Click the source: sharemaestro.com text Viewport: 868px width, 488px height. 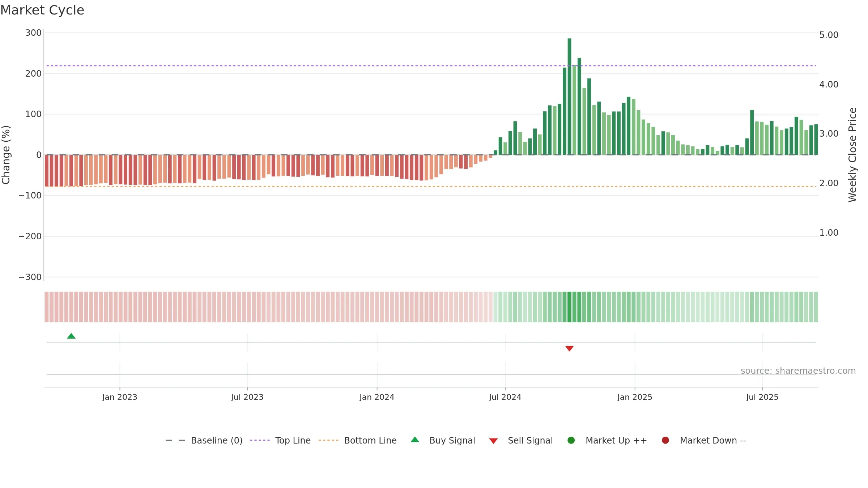[x=798, y=371]
